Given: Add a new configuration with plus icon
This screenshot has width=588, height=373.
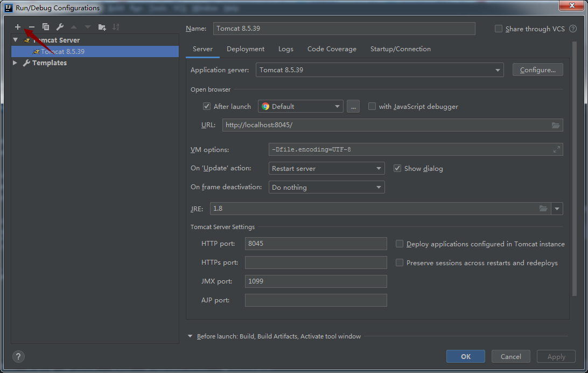Looking at the screenshot, I should coord(18,26).
